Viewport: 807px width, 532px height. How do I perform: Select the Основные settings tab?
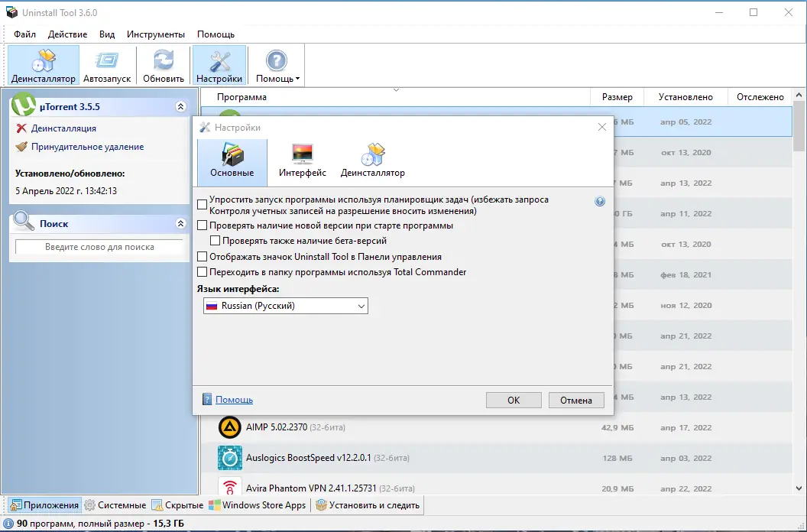click(x=232, y=162)
